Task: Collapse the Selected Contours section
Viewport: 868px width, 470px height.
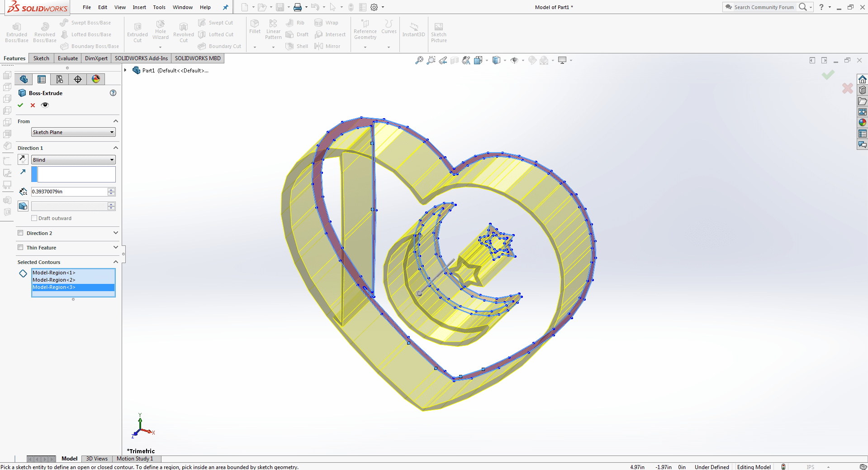Action: (x=116, y=262)
